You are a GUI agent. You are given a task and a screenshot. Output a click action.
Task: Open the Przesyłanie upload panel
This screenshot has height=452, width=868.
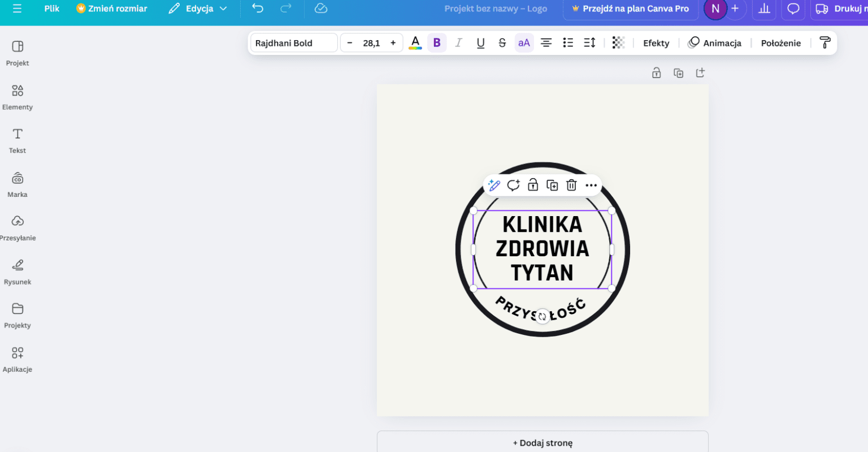[17, 227]
